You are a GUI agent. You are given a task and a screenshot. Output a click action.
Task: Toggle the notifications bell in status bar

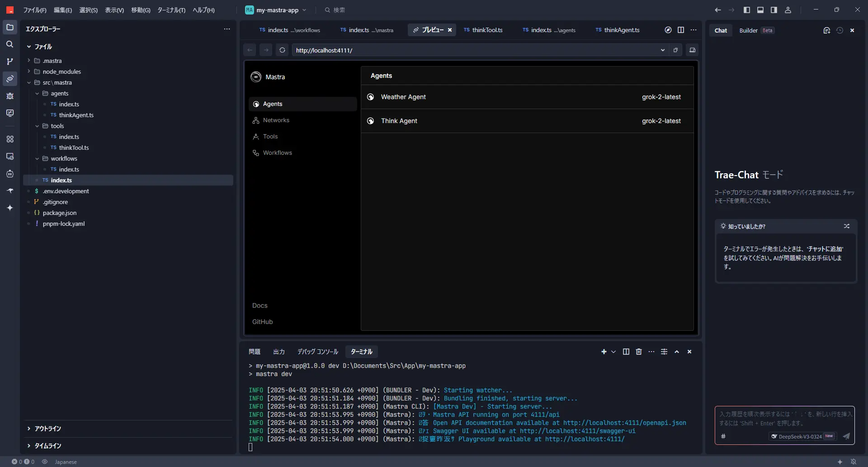click(853, 462)
